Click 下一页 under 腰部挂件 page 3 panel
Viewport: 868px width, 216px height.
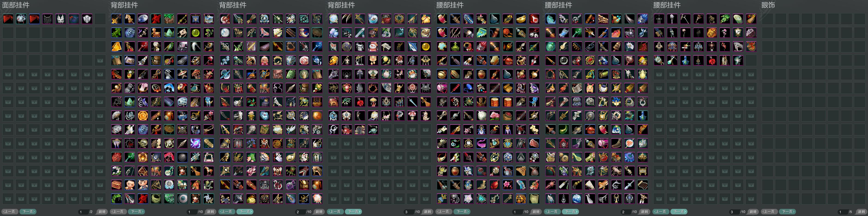pos(679,212)
